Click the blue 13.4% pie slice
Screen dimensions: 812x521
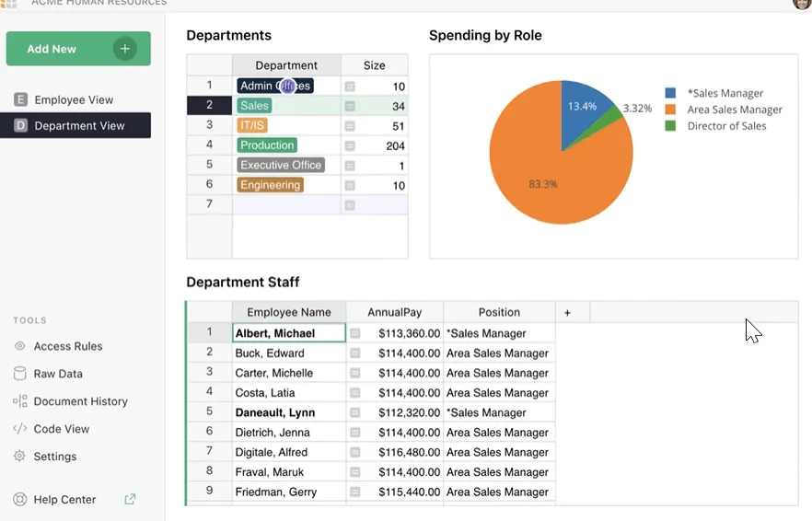tap(584, 106)
